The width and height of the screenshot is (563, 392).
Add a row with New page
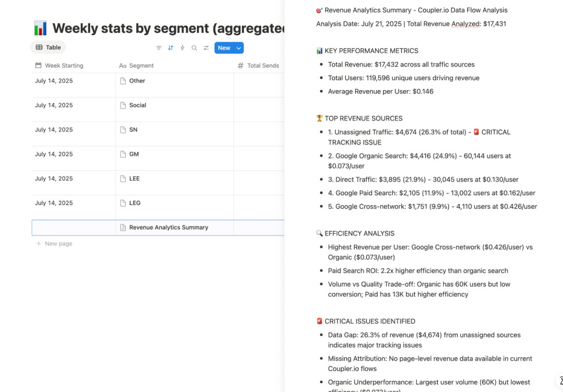click(x=54, y=244)
